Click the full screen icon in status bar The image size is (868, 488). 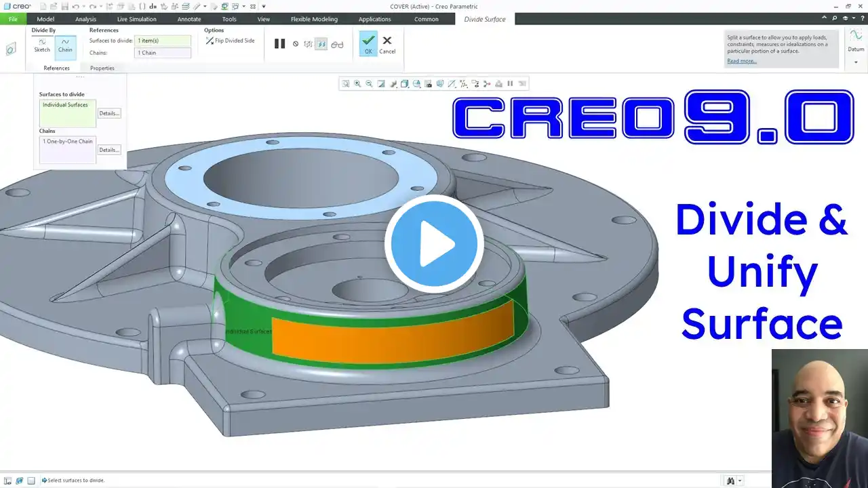(x=31, y=481)
